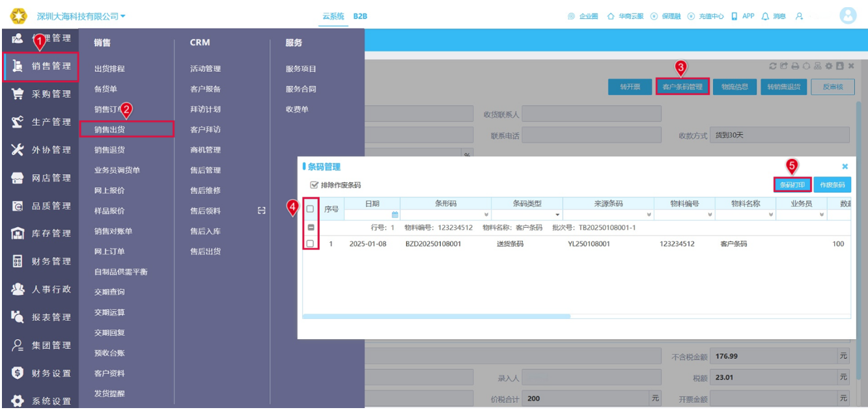This screenshot has width=868, height=412.
Task: Click the 外协管理 crossed tools icon
Action: pos(18,150)
